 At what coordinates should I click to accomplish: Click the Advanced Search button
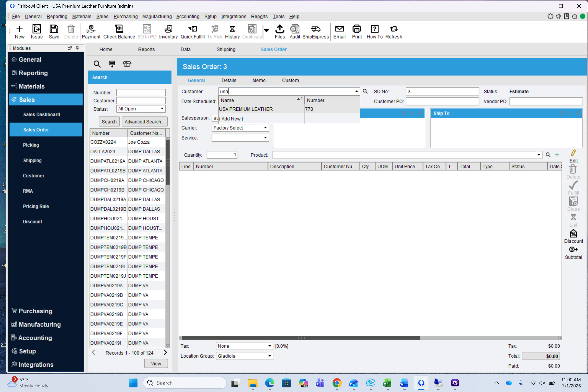pyautogui.click(x=144, y=122)
